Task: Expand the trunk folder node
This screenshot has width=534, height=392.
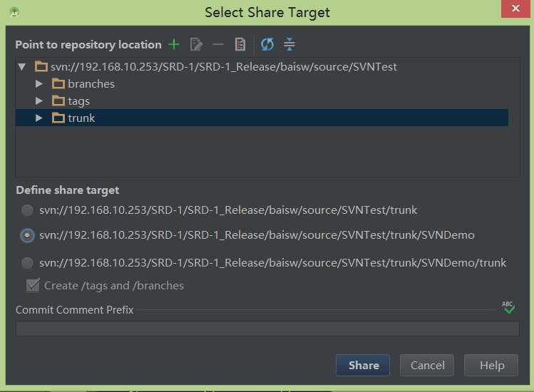Action: (39, 118)
